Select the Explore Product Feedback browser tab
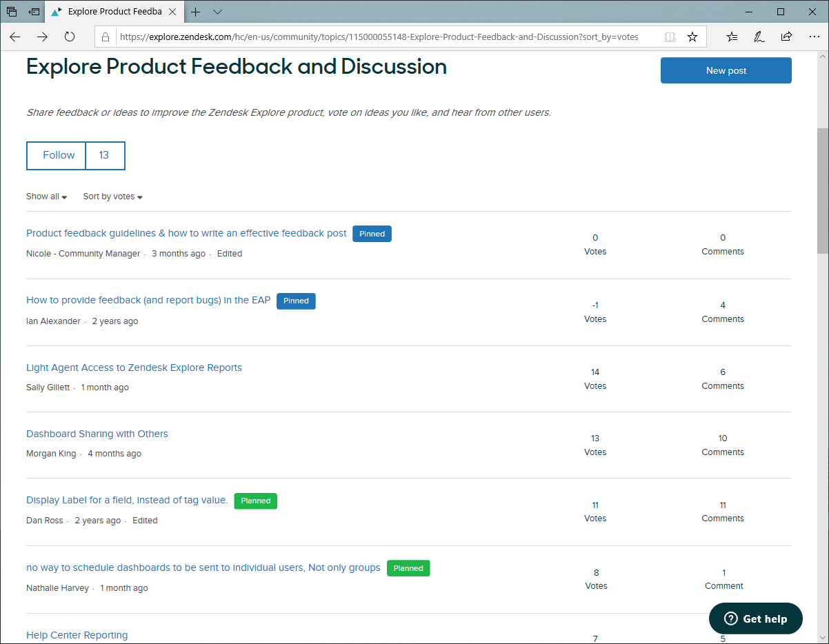This screenshot has height=644, width=829. pyautogui.click(x=110, y=12)
